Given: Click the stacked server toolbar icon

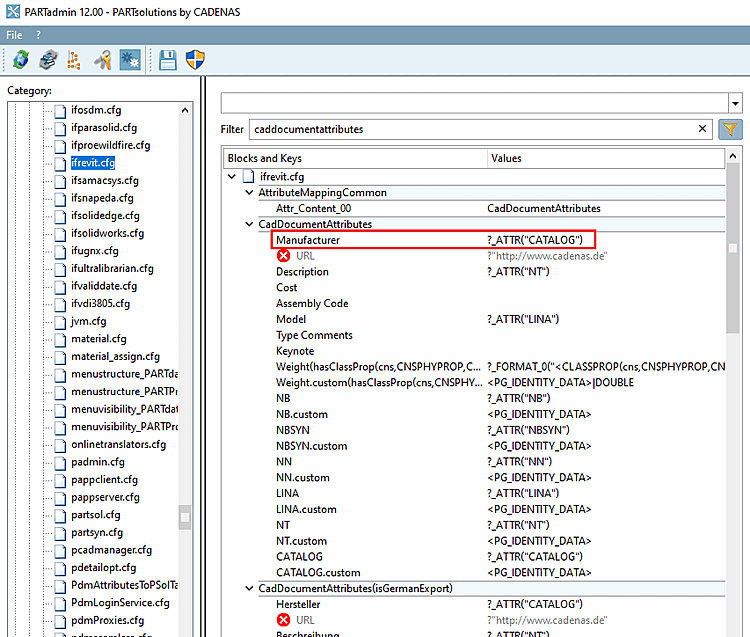Looking at the screenshot, I should (47, 60).
